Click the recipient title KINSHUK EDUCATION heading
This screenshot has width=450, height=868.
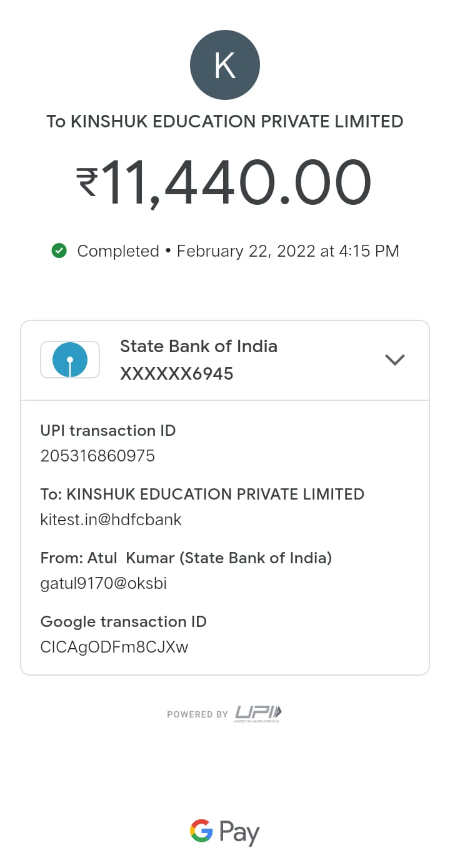pyautogui.click(x=225, y=121)
